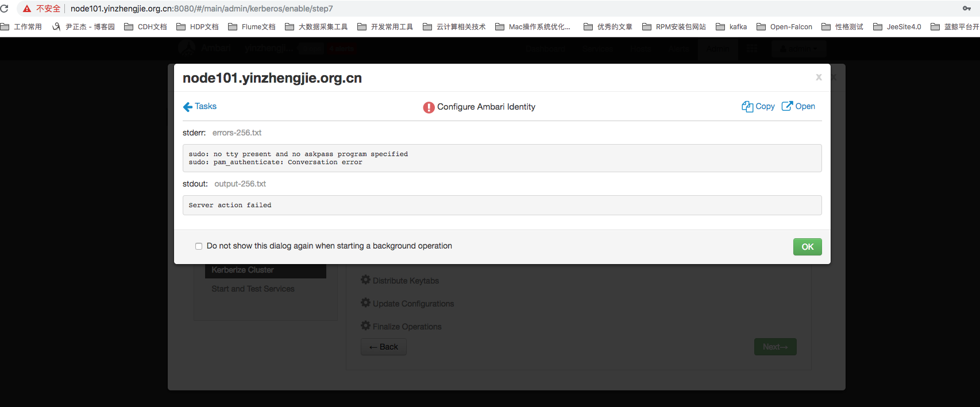
Task: Copy the log output
Action: (758, 107)
